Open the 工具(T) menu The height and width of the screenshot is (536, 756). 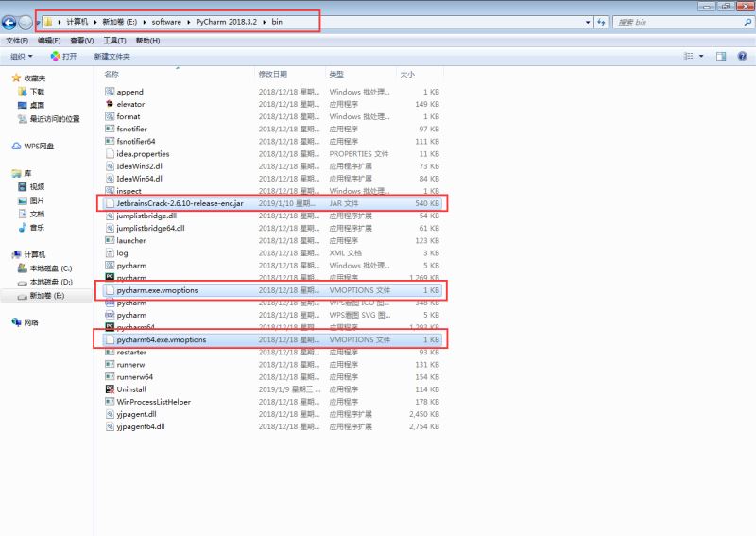(x=114, y=41)
